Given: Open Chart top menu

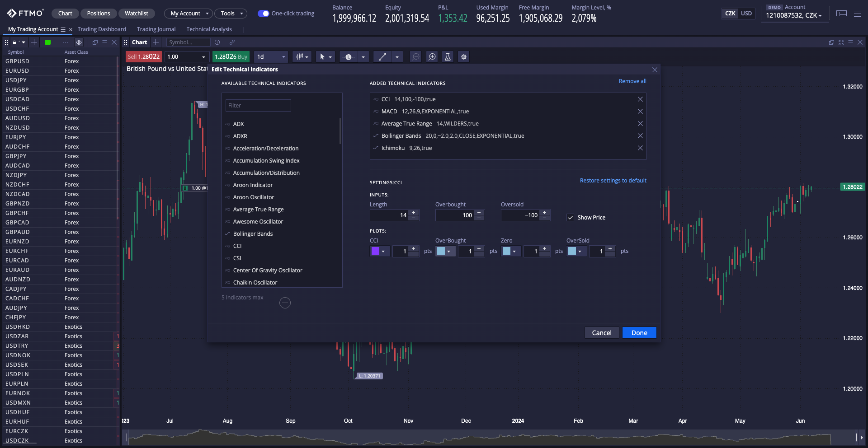Looking at the screenshot, I should [65, 14].
